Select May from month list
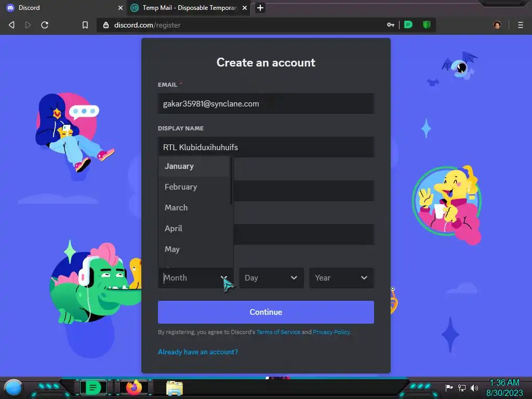This screenshot has width=532, height=399. point(194,249)
